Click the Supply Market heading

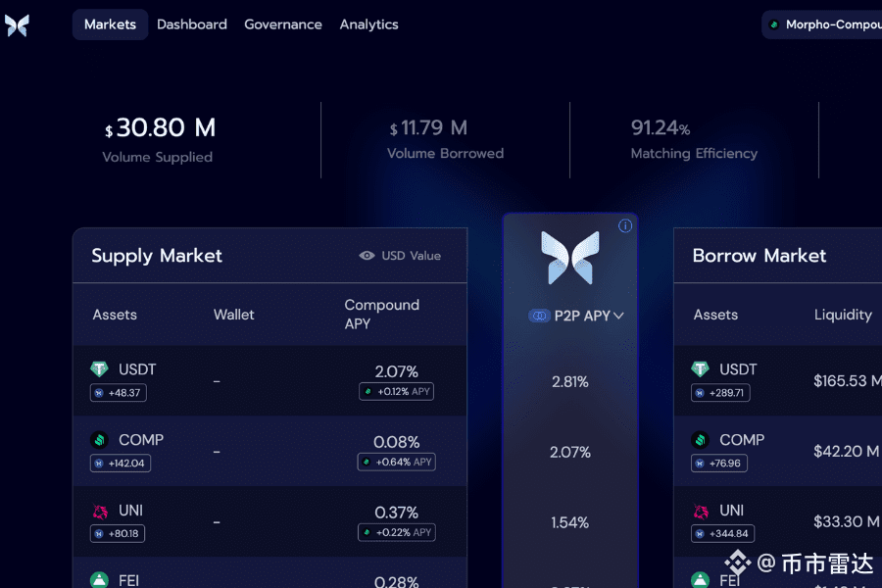(x=157, y=256)
